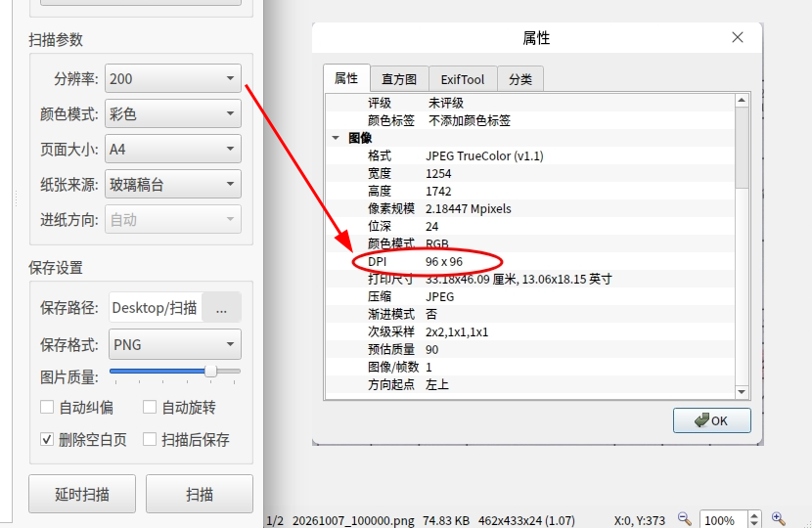The image size is (812, 528).
Task: Click the scrollbar up arrow in properties list
Action: [742, 101]
